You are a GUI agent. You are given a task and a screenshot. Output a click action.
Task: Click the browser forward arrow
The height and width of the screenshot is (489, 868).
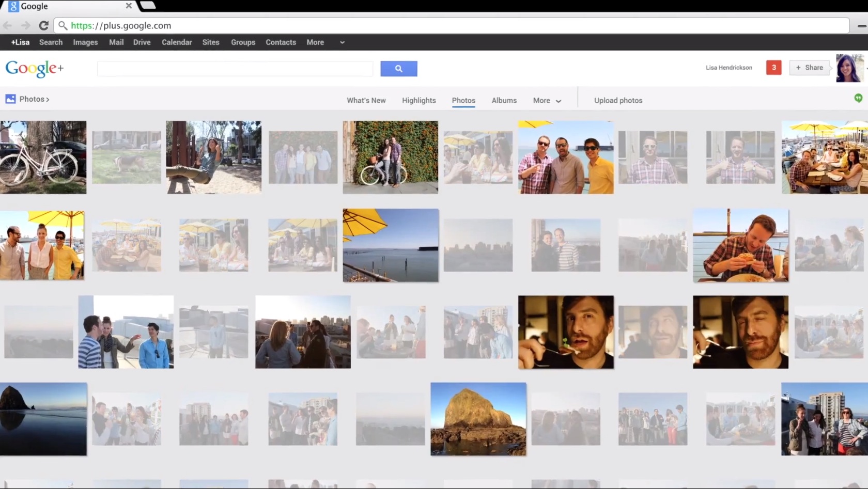tap(25, 25)
